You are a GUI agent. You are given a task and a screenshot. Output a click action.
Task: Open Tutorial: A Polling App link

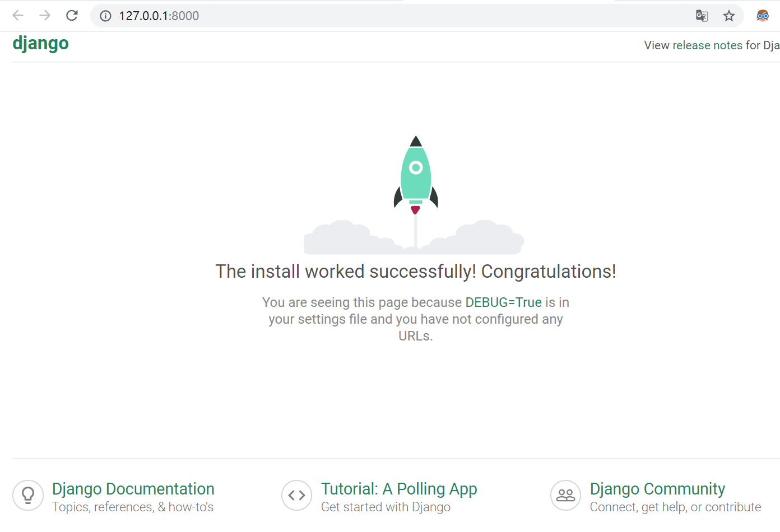(399, 489)
